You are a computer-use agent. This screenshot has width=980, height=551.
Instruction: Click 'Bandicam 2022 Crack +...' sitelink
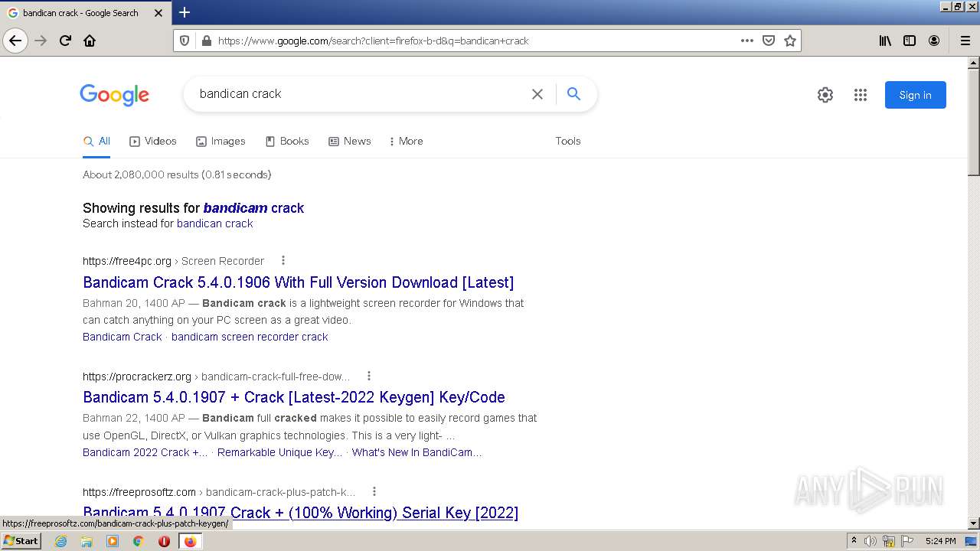[x=145, y=452]
